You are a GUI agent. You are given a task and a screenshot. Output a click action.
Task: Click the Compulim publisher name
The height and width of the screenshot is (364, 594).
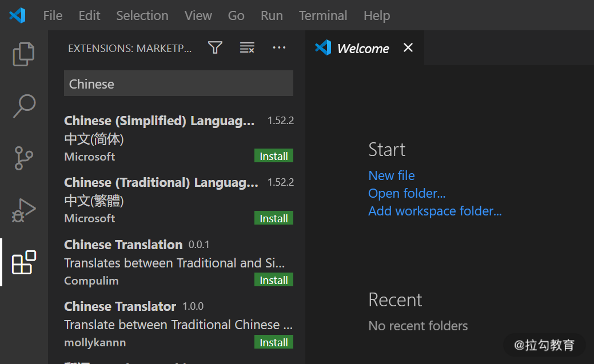(91, 281)
